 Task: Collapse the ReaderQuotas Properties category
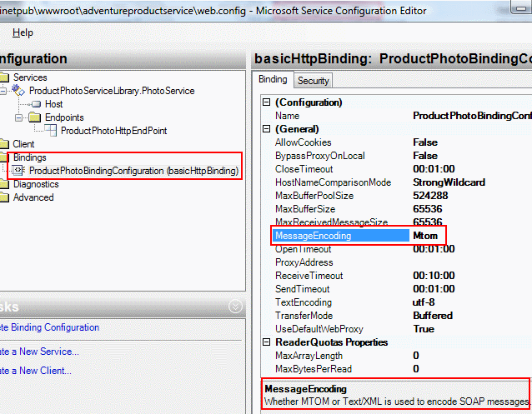(x=266, y=342)
